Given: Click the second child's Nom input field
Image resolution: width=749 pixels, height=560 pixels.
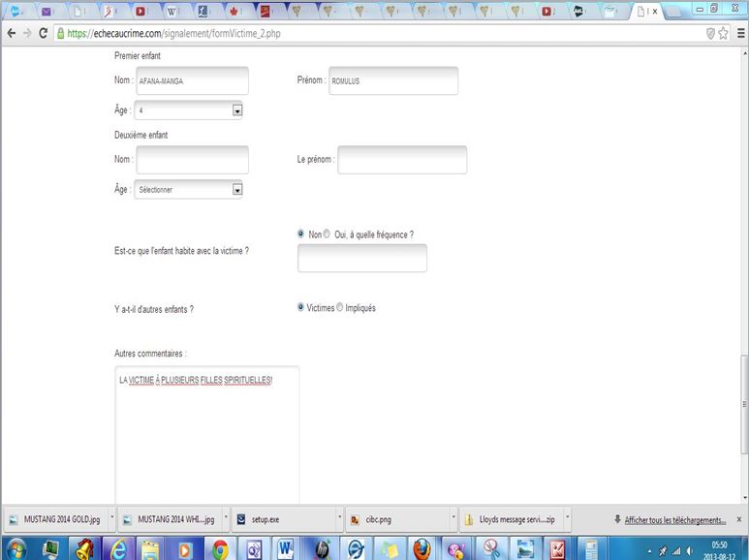Looking at the screenshot, I should tap(193, 160).
